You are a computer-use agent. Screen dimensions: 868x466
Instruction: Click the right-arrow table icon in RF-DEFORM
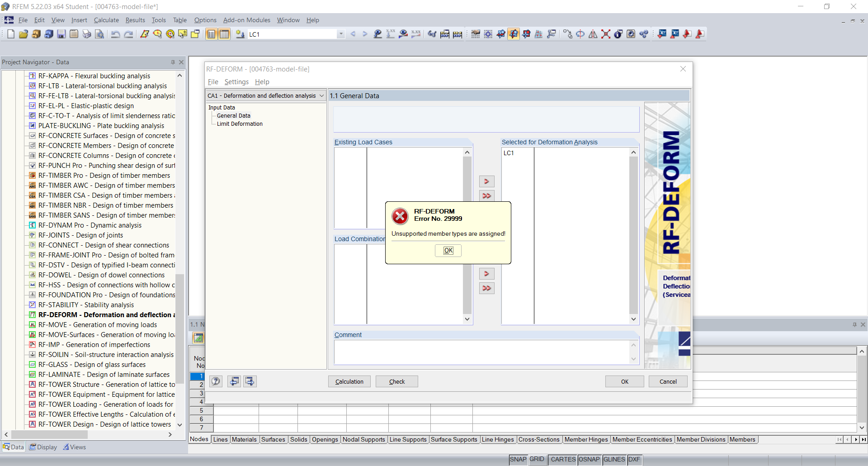pyautogui.click(x=250, y=381)
